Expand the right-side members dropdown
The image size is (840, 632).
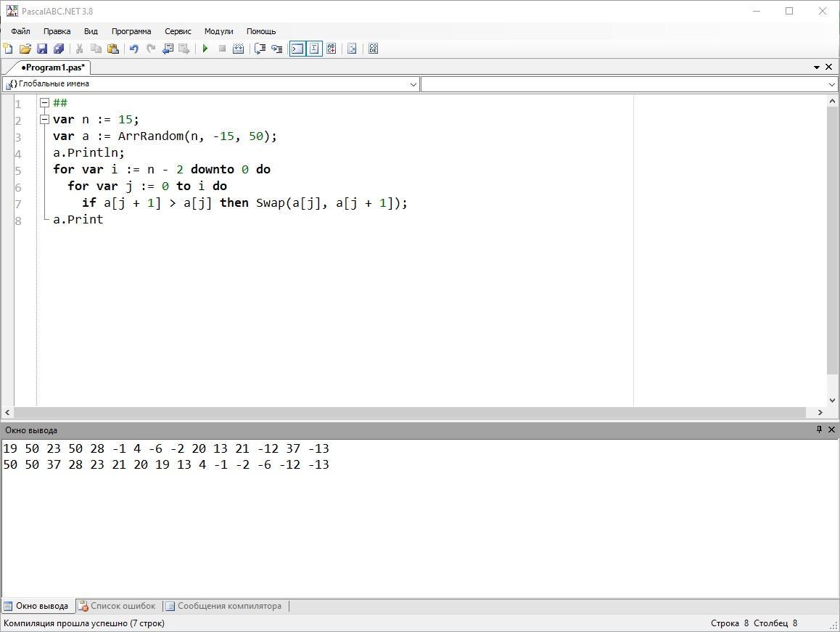tap(831, 84)
